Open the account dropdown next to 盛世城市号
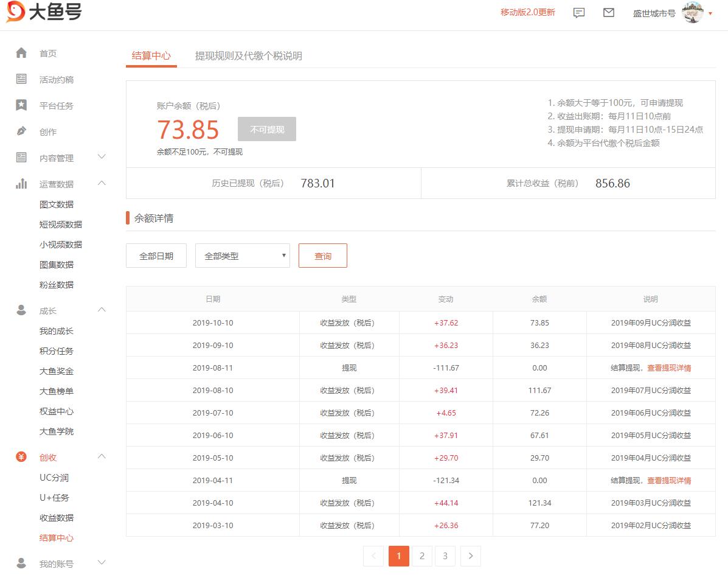Screen dimensions: 728x575 [710, 13]
